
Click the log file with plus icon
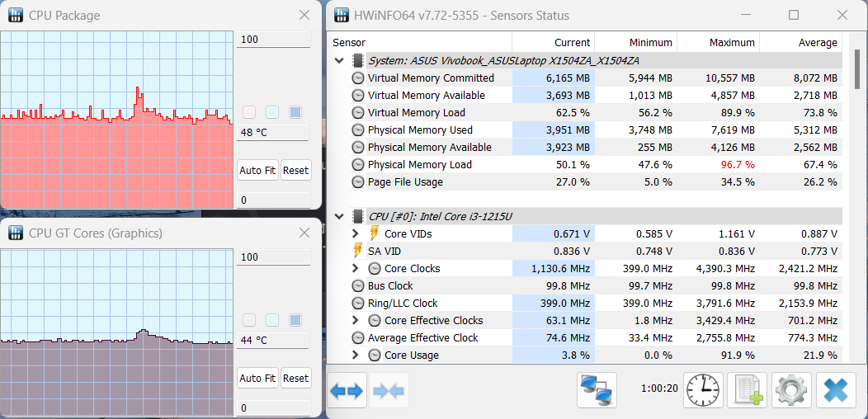748,391
